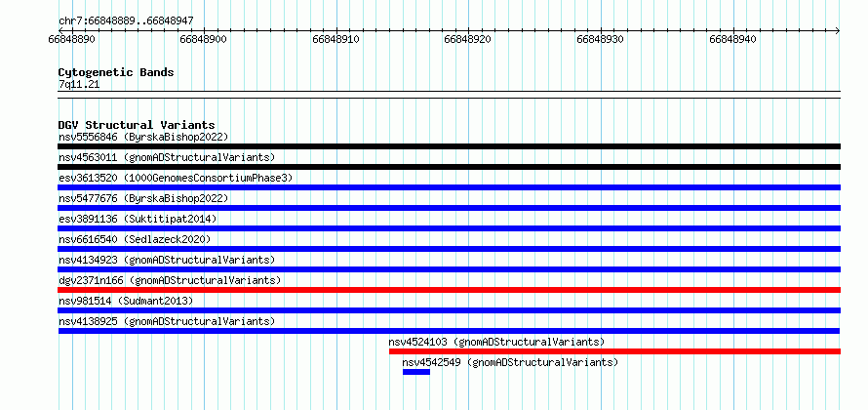Click the nsv981514 (Sudmant2013) label
The height and width of the screenshot is (410, 868).
coord(126,301)
